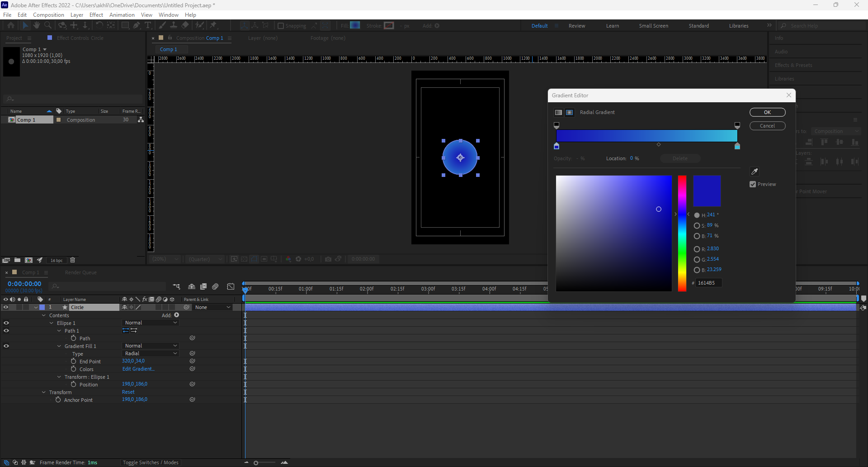Open the Effect menu

(96, 15)
